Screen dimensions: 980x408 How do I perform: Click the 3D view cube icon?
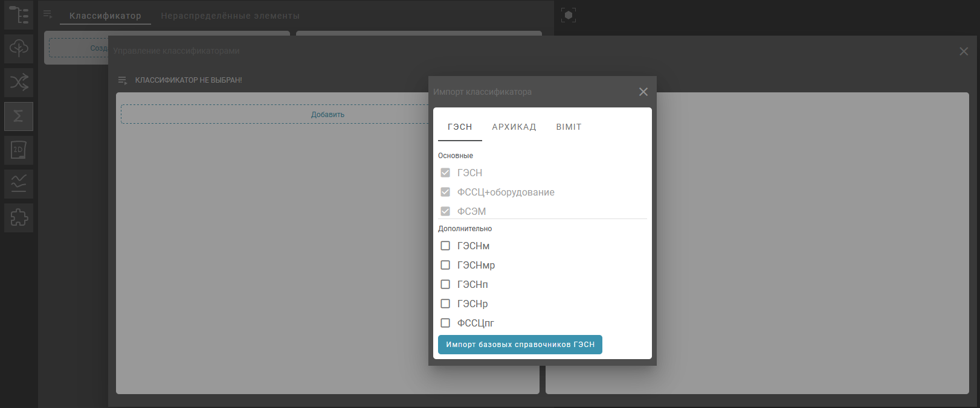tap(568, 15)
